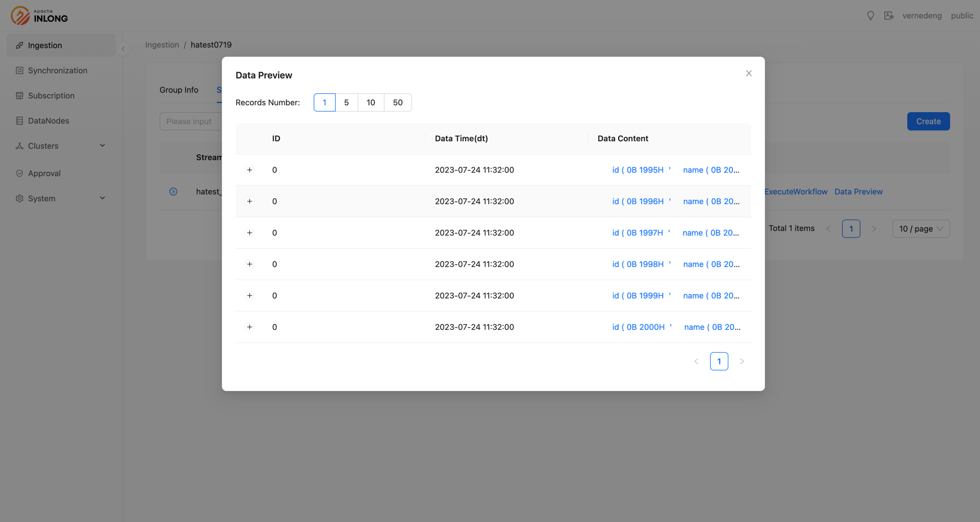Expand the first data preview row

coord(249,170)
